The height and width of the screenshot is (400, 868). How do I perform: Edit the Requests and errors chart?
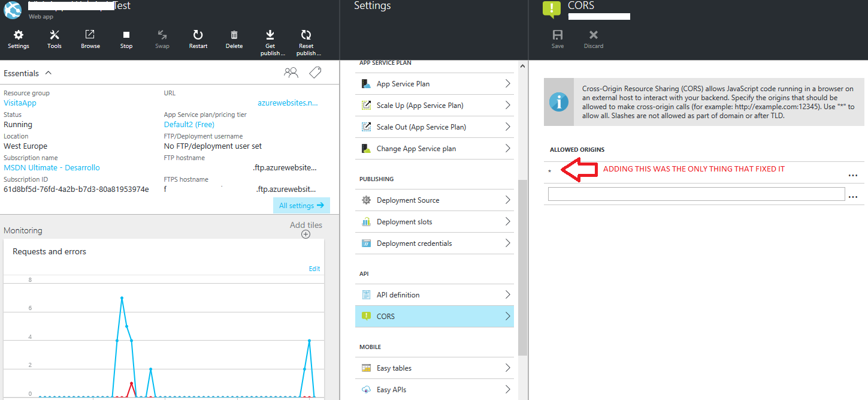[x=314, y=269]
